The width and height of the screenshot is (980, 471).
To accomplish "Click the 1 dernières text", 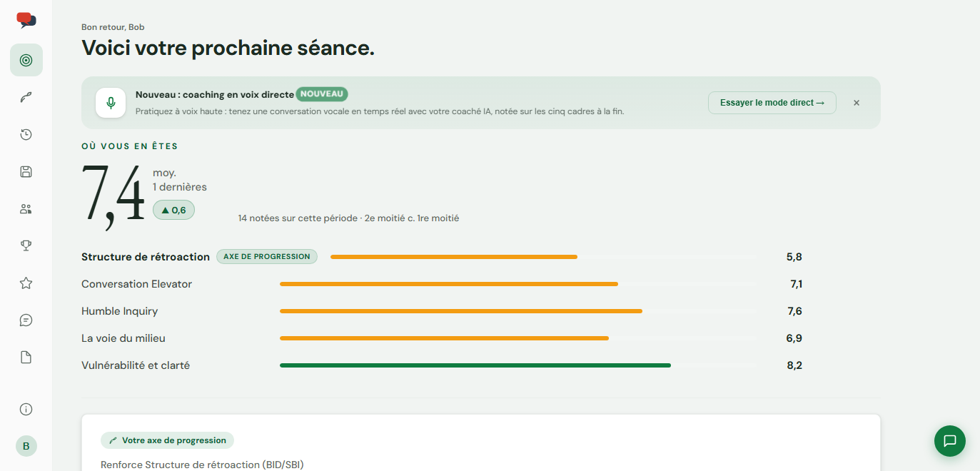I will tap(180, 187).
